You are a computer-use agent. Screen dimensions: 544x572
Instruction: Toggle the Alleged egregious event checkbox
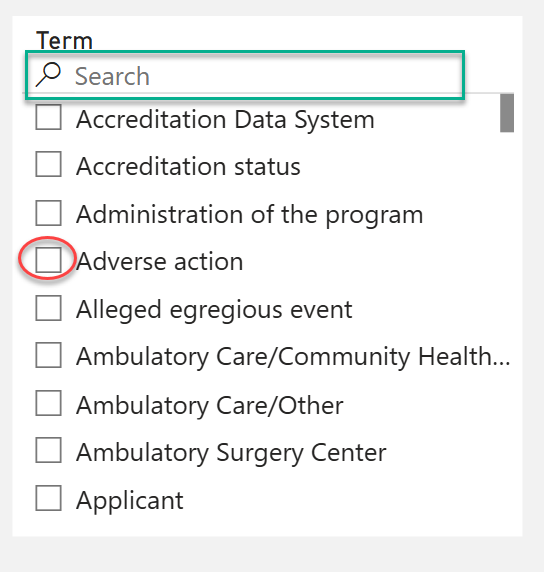pyautogui.click(x=48, y=308)
